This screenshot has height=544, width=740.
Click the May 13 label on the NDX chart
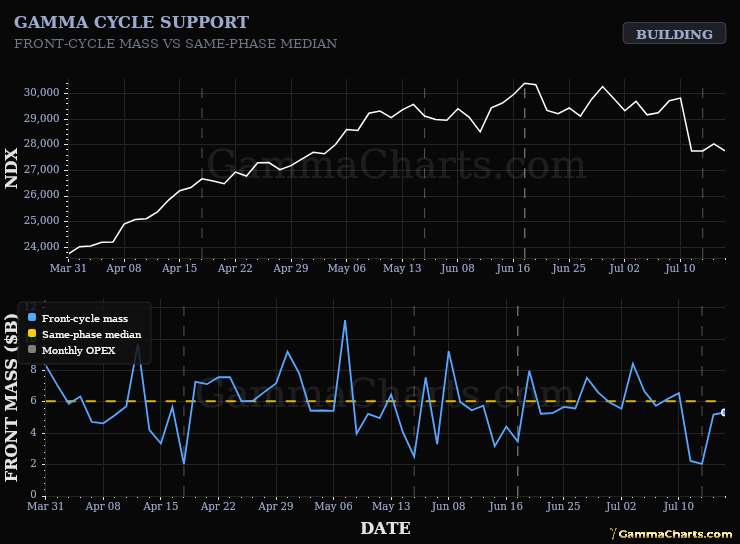(402, 268)
